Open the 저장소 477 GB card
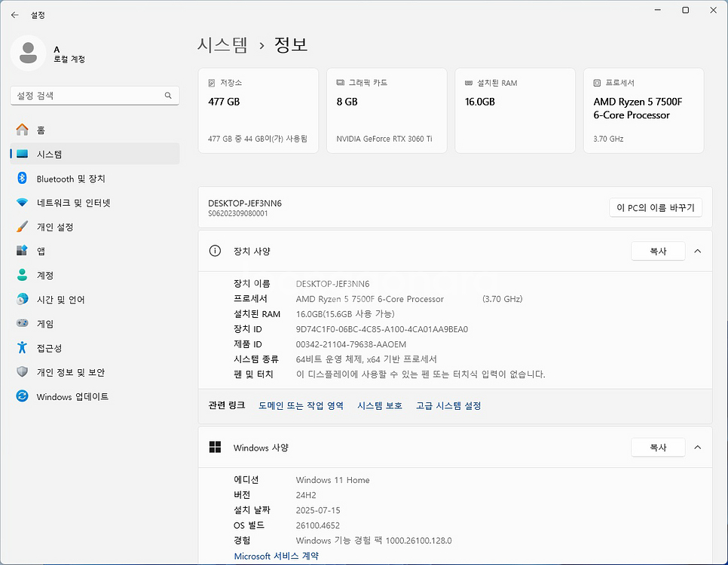The width and height of the screenshot is (728, 565). [258, 111]
